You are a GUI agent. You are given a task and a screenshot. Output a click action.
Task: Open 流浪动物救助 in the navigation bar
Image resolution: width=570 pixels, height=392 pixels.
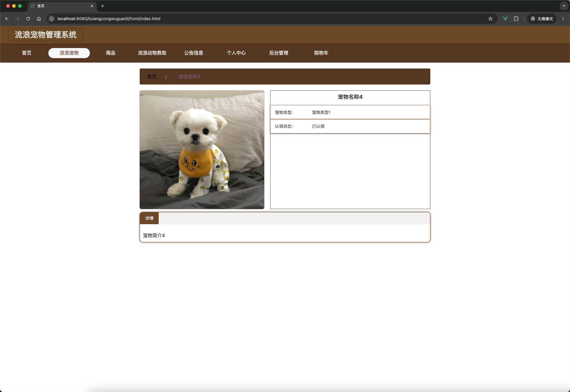click(x=152, y=53)
